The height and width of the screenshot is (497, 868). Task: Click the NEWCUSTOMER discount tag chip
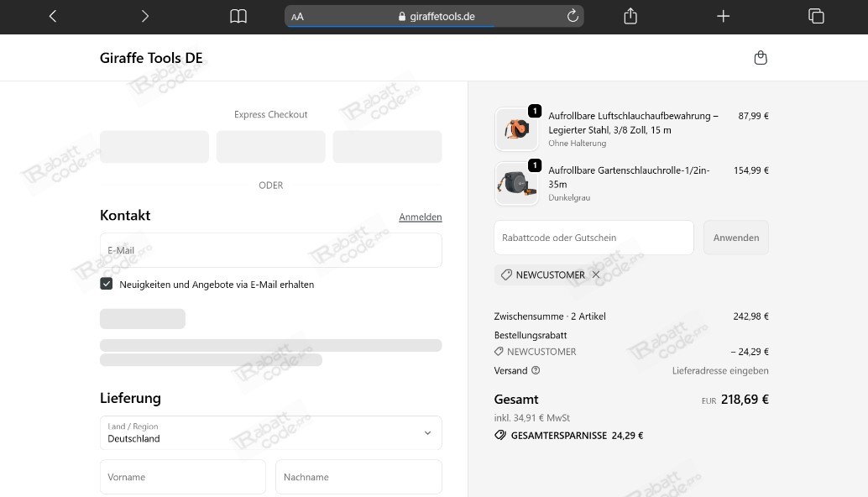548,275
